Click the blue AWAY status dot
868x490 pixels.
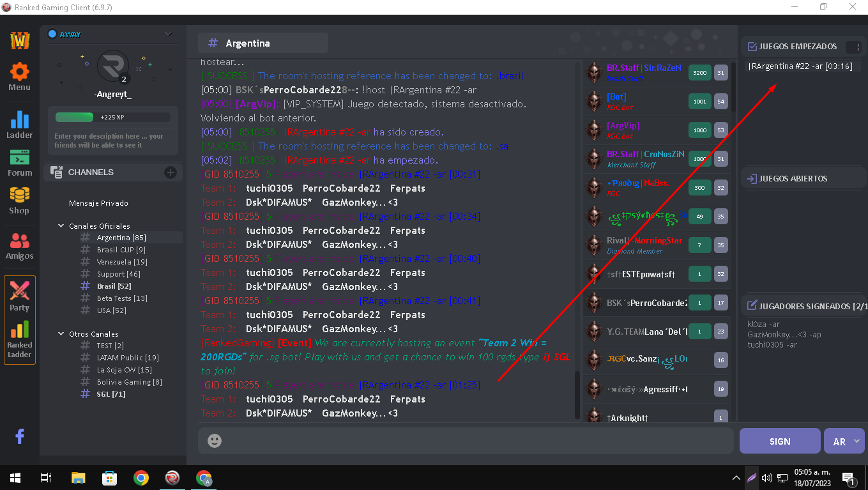(52, 34)
